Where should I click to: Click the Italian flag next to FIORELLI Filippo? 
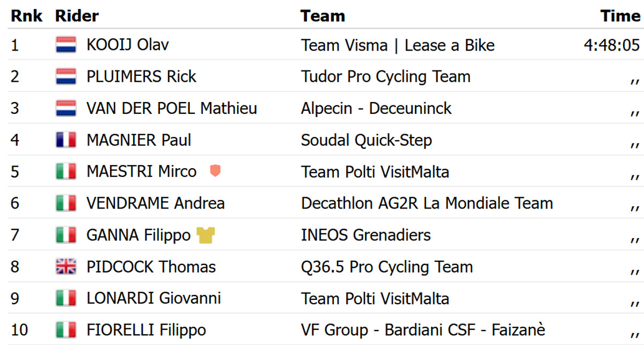[x=66, y=329]
